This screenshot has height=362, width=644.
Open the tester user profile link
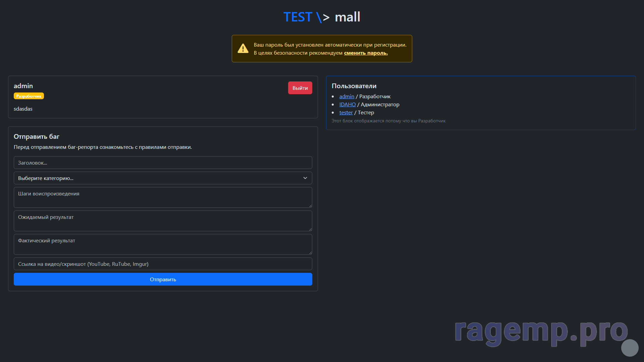click(346, 113)
